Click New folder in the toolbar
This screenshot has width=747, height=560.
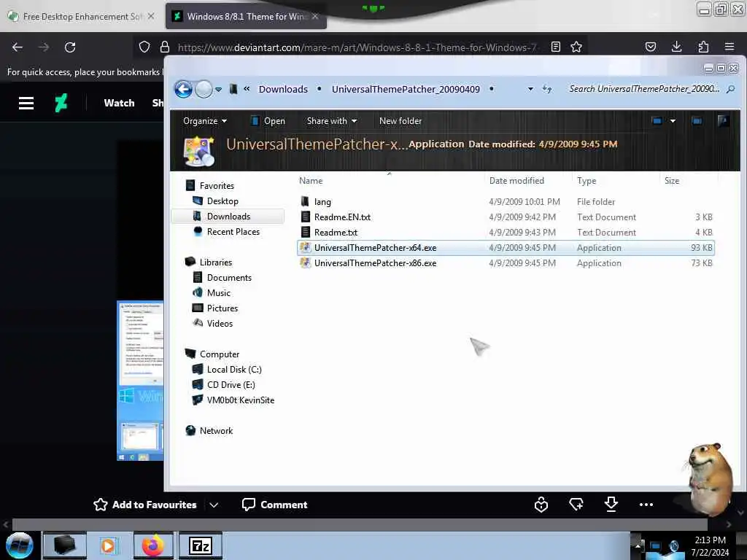tap(400, 121)
